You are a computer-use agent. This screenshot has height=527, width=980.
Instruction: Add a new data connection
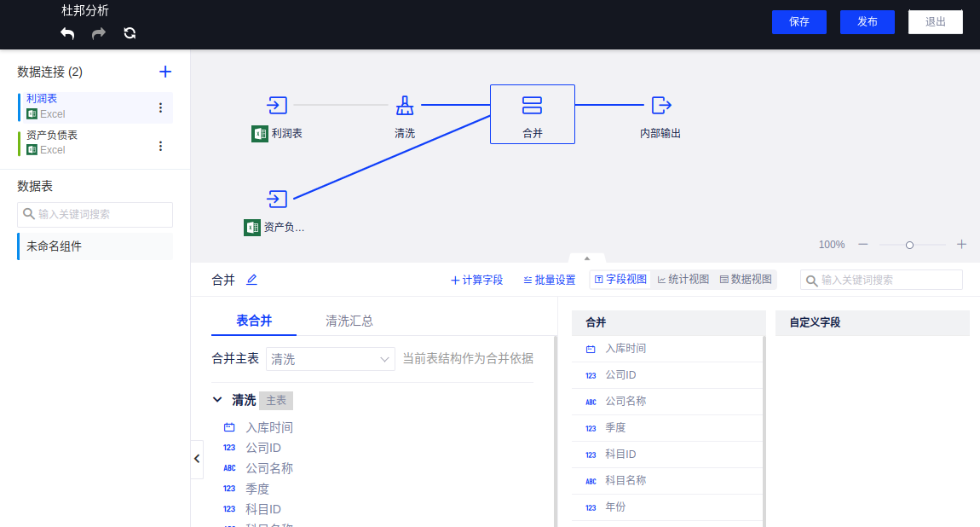tap(165, 72)
